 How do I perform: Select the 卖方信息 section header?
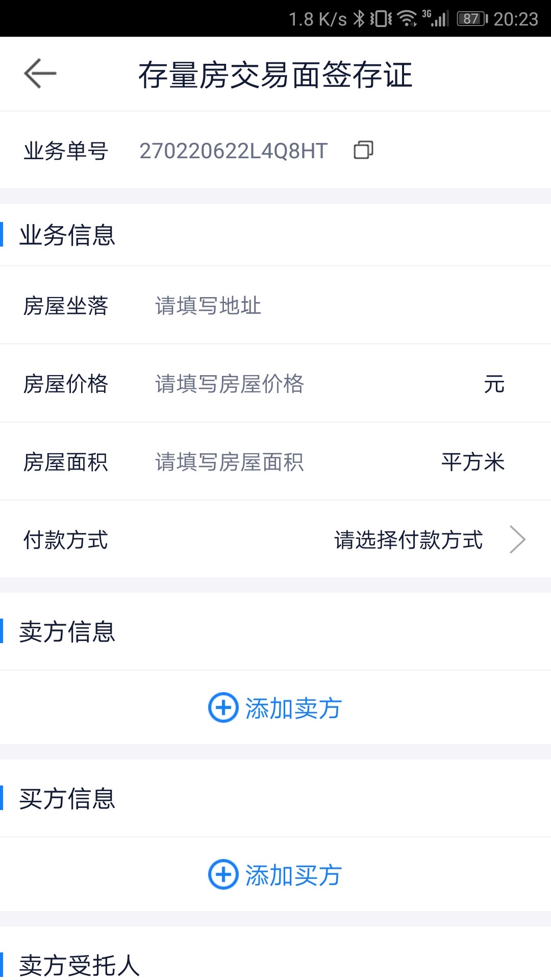click(x=66, y=632)
